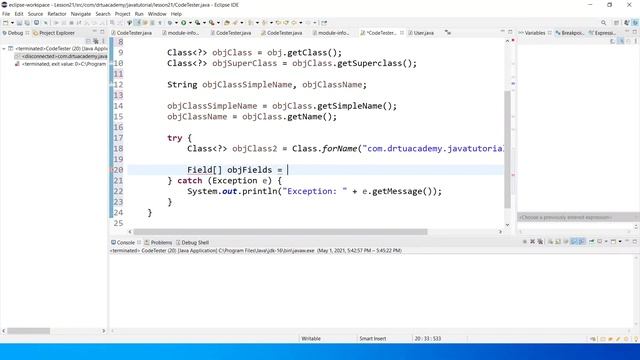Image resolution: width=640 pixels, height=360 pixels.
Task: Click the Debug bug icon in toolbar
Action: coord(170,23)
